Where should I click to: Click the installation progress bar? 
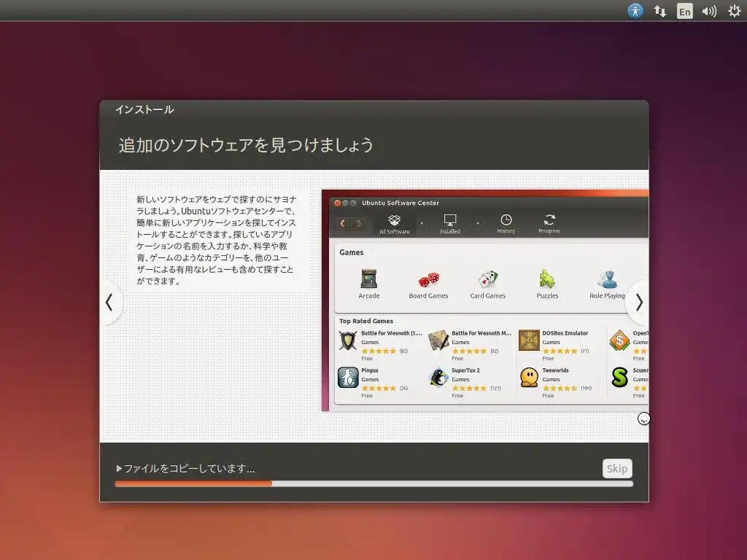coord(374,484)
